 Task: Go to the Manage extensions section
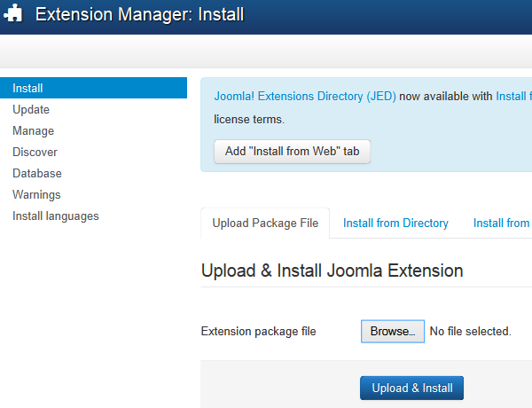click(33, 131)
